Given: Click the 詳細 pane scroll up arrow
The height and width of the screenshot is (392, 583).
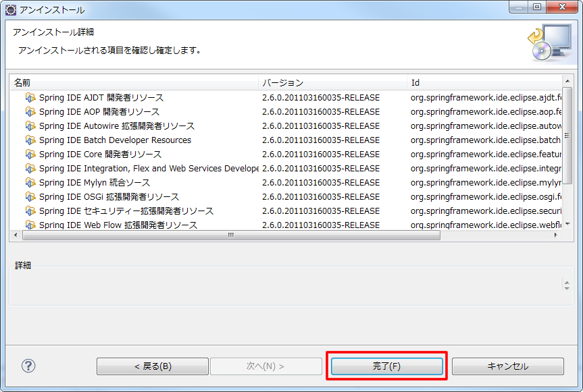Looking at the screenshot, I should [x=567, y=283].
